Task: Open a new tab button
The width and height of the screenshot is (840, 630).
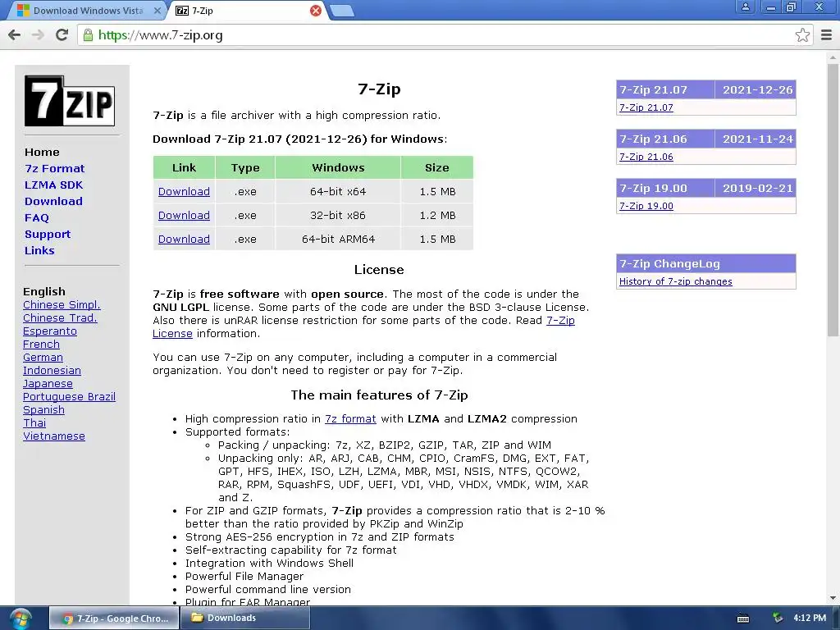Action: (x=342, y=10)
